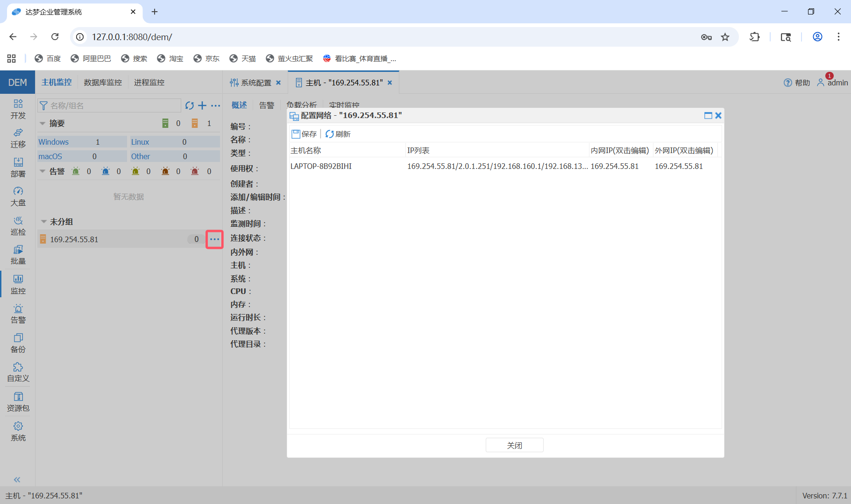
Task: Switch to 进程监控 tab
Action: click(149, 83)
